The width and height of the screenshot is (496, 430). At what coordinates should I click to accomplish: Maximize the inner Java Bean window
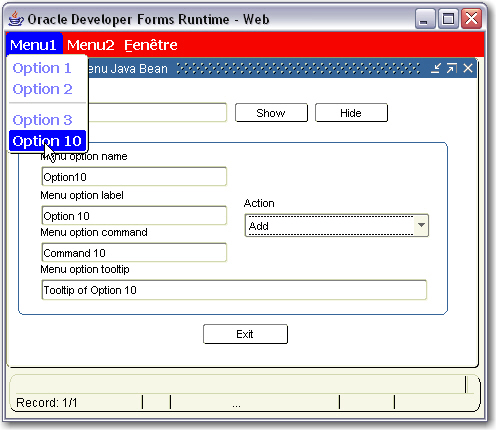pos(452,68)
